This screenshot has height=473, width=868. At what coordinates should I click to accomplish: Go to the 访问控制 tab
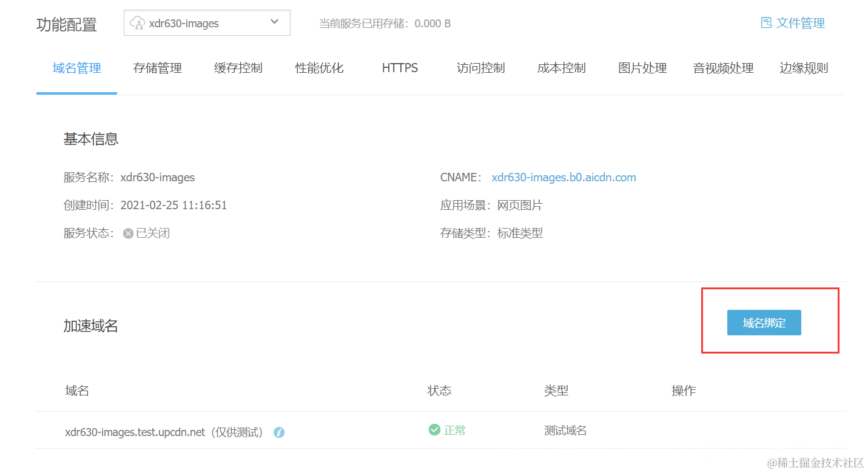coord(481,68)
